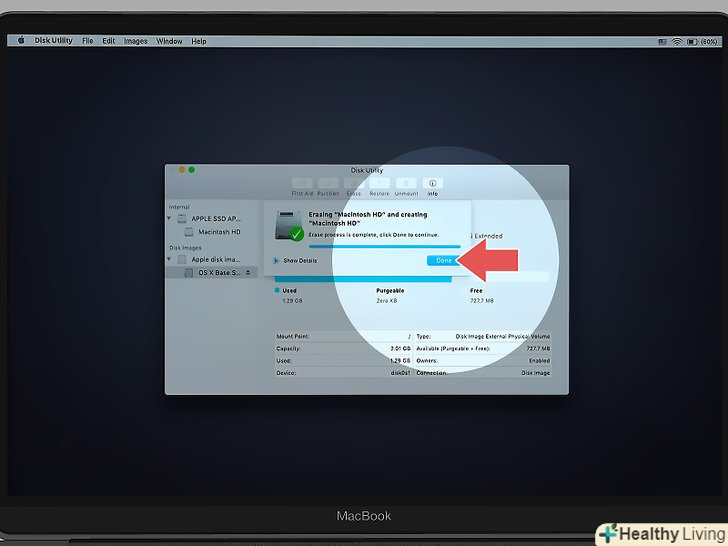Expand Show Details disclosure triangle
This screenshot has width=728, height=546.
pyautogui.click(x=276, y=260)
